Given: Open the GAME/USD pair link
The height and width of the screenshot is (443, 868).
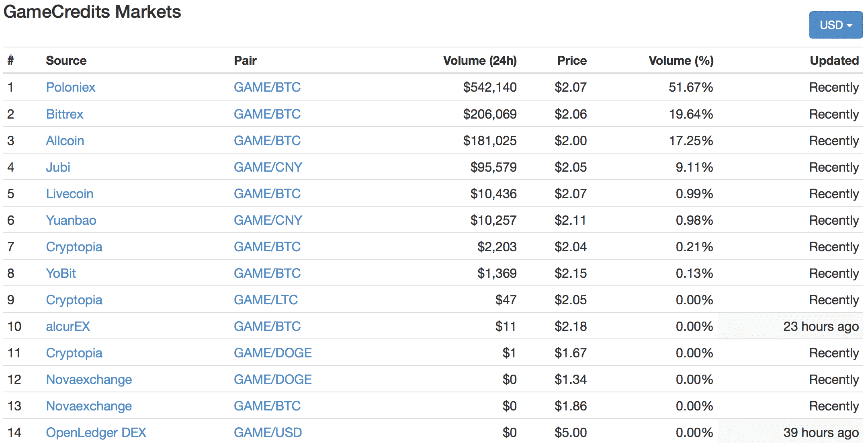Looking at the screenshot, I should click(268, 432).
